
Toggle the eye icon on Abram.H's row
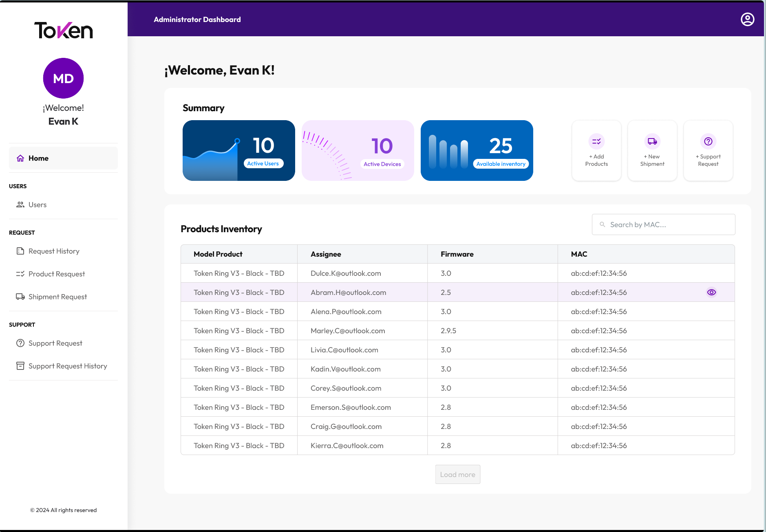(x=711, y=292)
